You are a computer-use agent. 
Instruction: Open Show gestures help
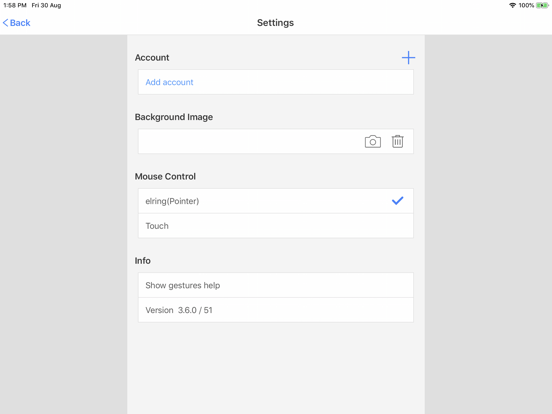tap(276, 285)
